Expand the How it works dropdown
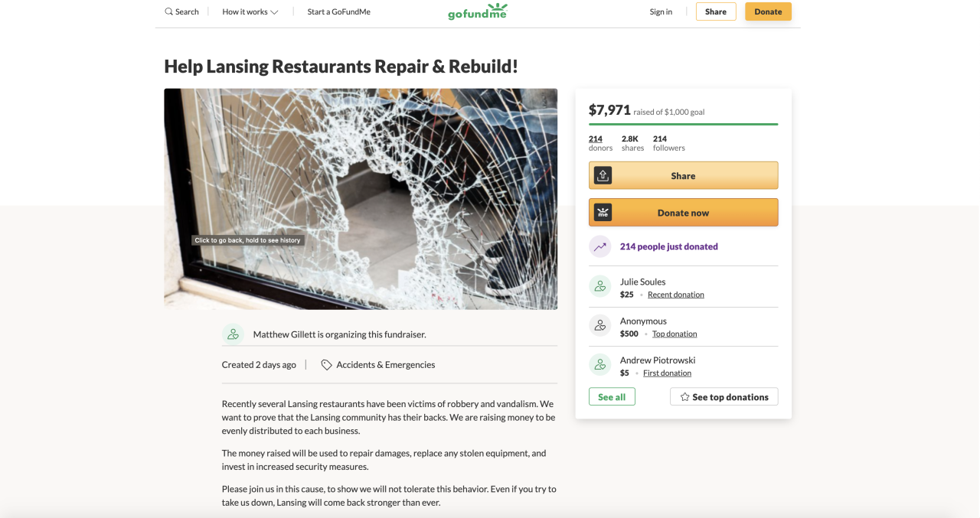Image resolution: width=980 pixels, height=518 pixels. tap(250, 11)
